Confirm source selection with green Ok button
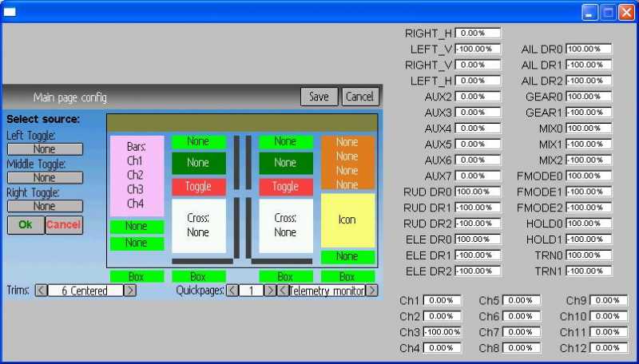Image resolution: width=639 pixels, height=364 pixels. tap(26, 225)
